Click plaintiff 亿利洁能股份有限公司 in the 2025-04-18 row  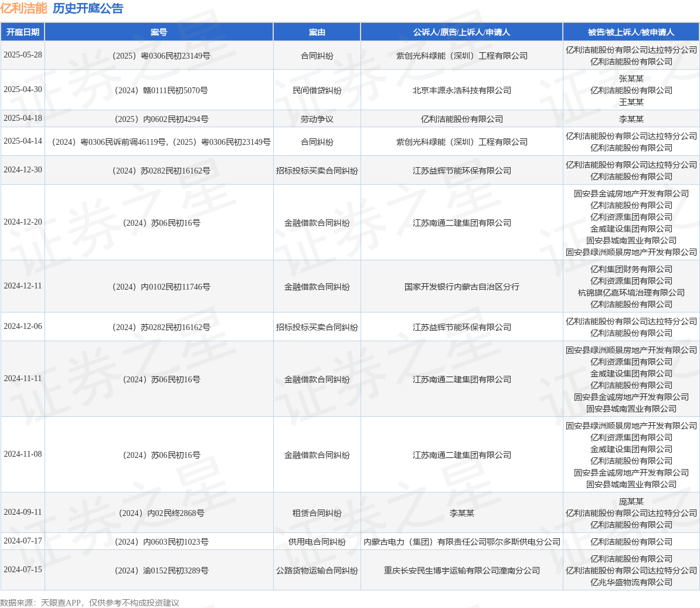pos(461,119)
